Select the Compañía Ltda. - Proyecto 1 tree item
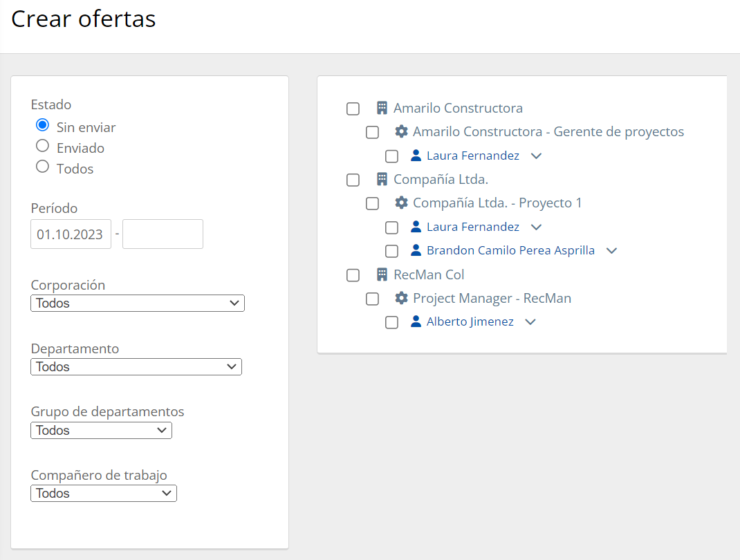This screenshot has height=560, width=740. (x=497, y=203)
